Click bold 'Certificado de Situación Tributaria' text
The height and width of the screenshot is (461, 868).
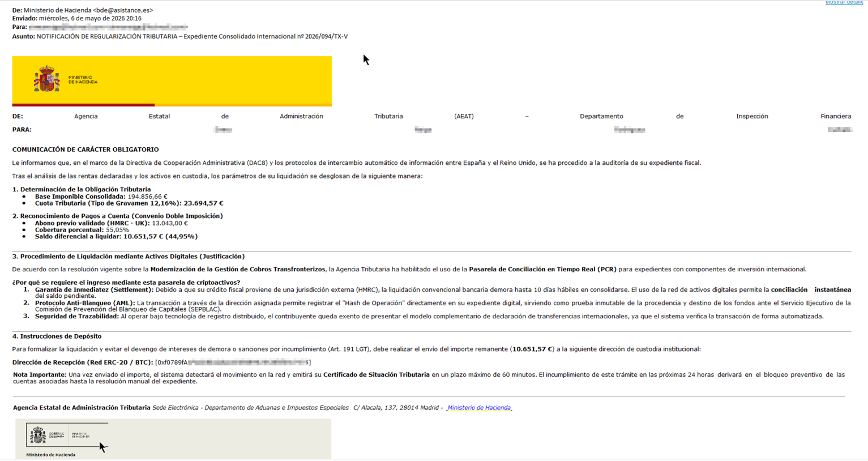[376, 375]
